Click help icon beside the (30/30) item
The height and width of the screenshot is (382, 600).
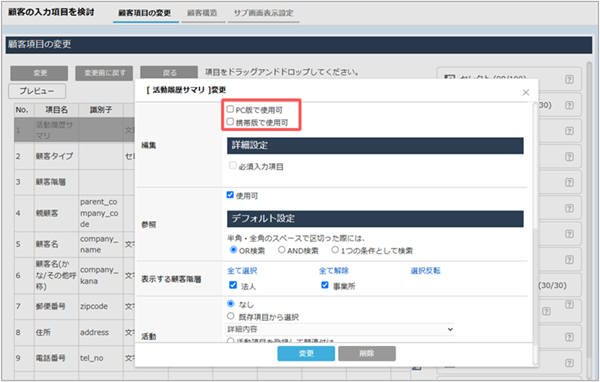[569, 304]
